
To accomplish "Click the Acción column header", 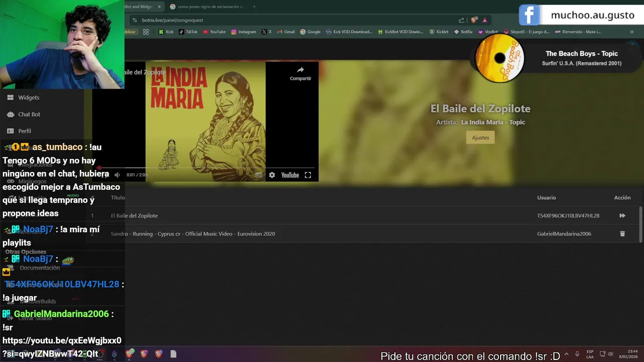I will (x=622, y=198).
